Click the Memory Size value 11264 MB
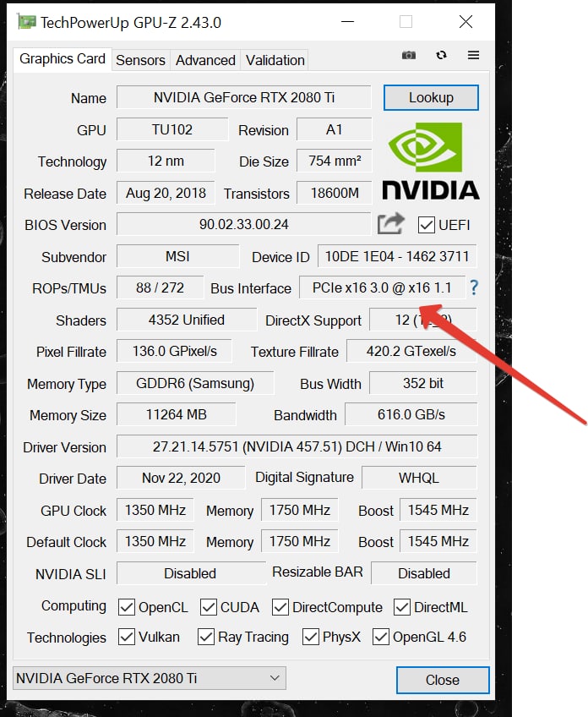588x717 pixels. point(177,414)
